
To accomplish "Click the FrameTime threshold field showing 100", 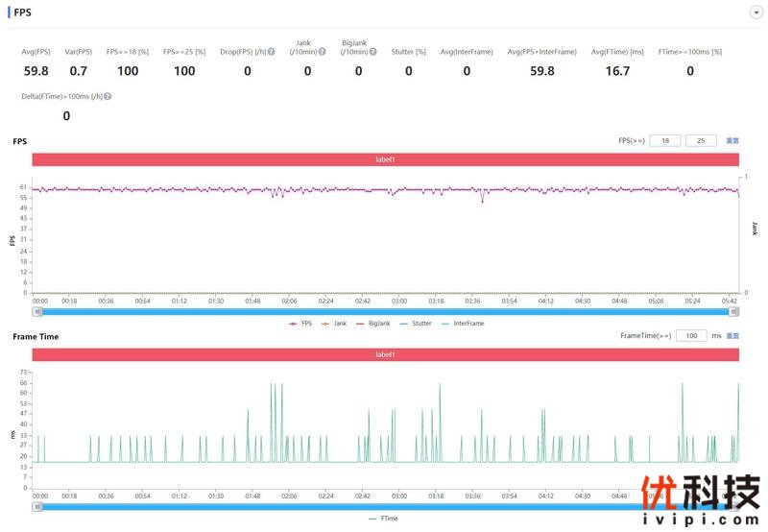I will tap(691, 336).
